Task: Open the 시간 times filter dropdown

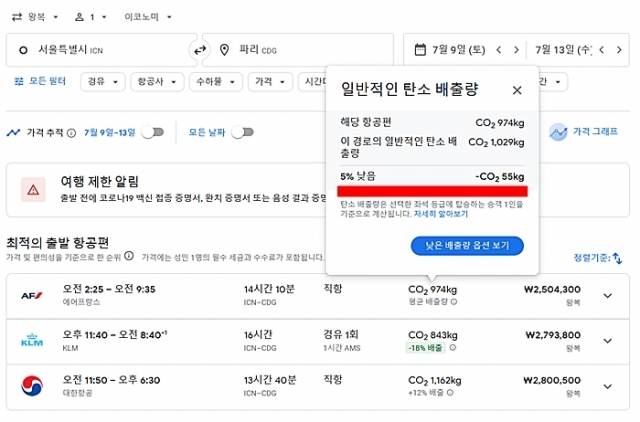Action: (x=313, y=82)
